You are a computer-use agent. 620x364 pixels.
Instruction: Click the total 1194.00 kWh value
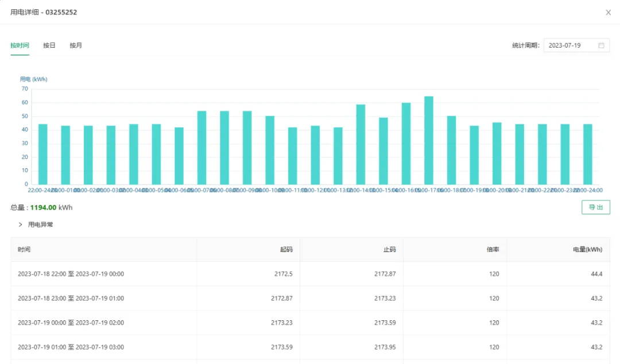click(x=44, y=208)
